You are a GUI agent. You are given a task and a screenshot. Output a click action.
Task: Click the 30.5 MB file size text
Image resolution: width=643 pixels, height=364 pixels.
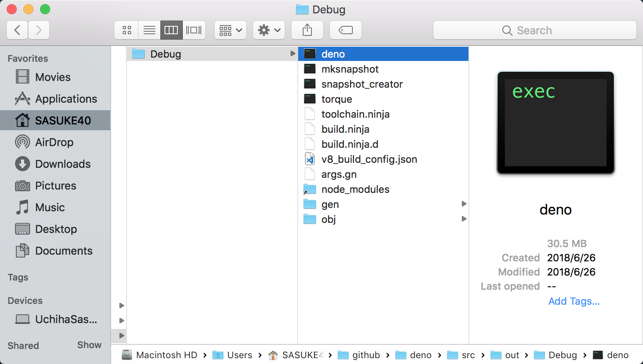tap(567, 243)
